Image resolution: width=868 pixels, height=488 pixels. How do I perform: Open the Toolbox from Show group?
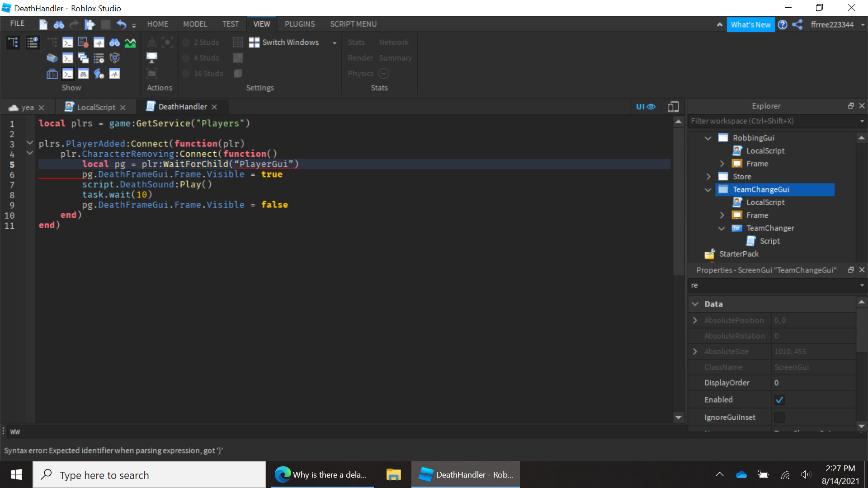[x=52, y=58]
